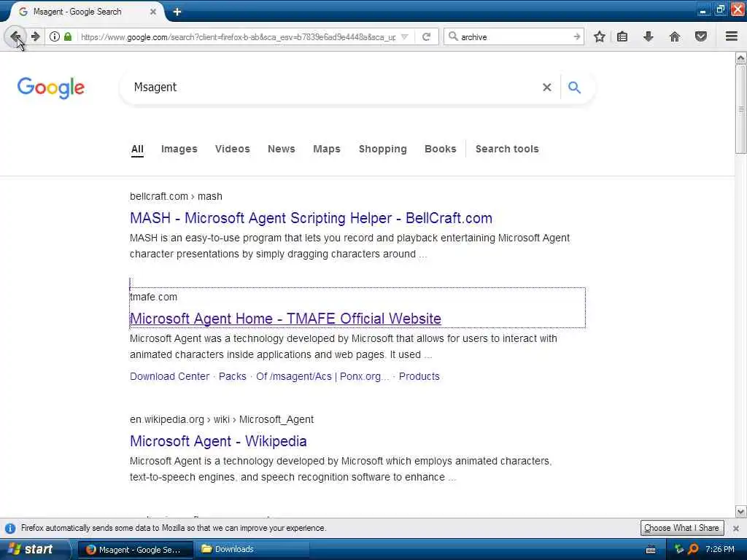Click the tmafe.com site name text
This screenshot has width=747, height=560.
point(153,297)
